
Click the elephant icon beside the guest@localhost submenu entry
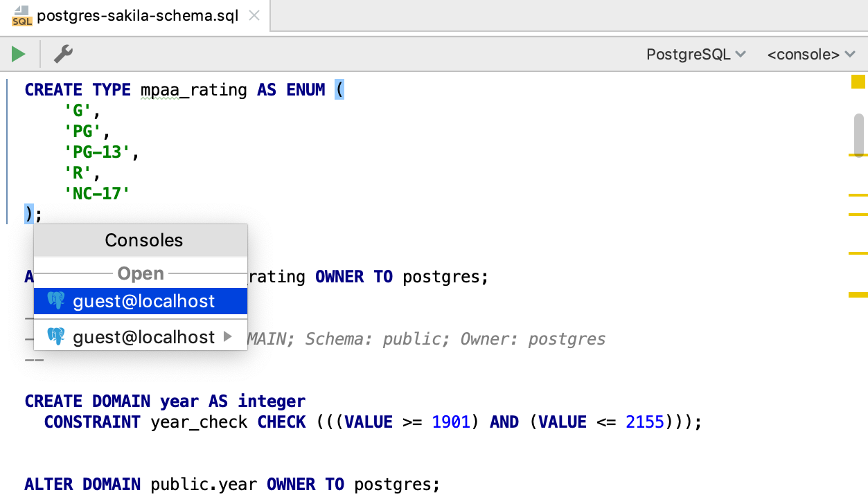tap(56, 337)
